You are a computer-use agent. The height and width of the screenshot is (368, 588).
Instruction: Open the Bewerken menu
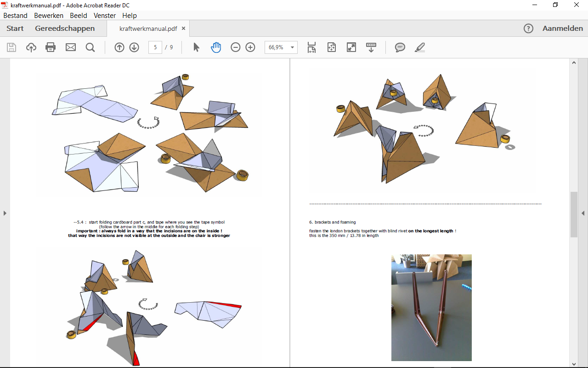point(49,15)
